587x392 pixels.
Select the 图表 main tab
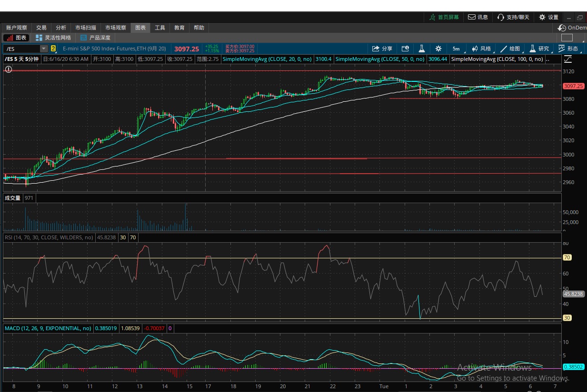click(140, 28)
